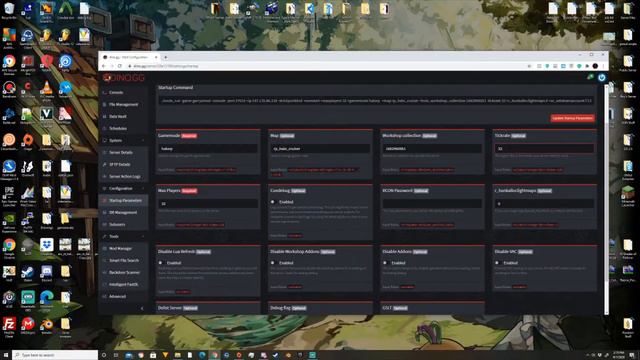Collapse the Configuration sidebar section
This screenshot has height=360, width=640.
coord(123,189)
